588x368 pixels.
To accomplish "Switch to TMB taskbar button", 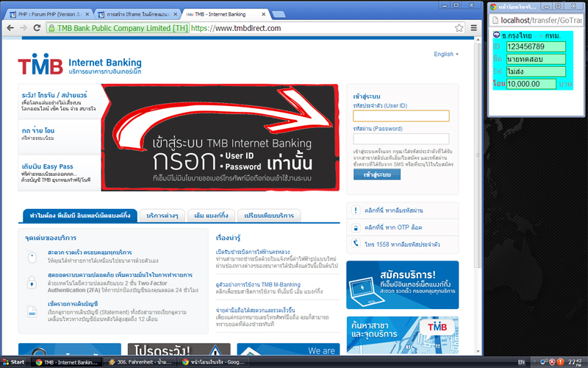I will (67, 362).
